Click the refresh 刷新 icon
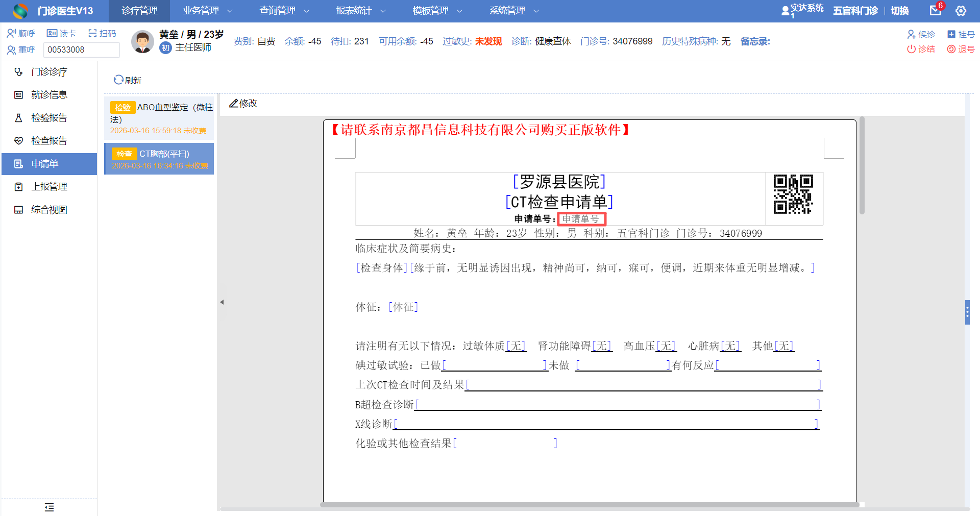980x516 pixels. [x=118, y=80]
